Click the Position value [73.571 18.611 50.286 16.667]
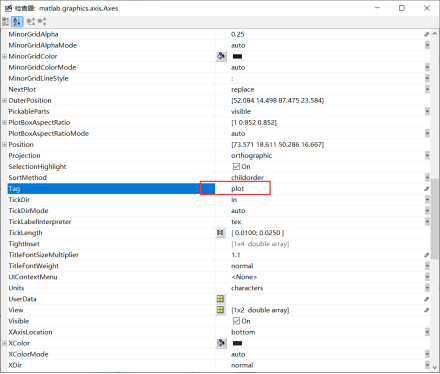This screenshot has height=374, width=440. click(x=277, y=145)
